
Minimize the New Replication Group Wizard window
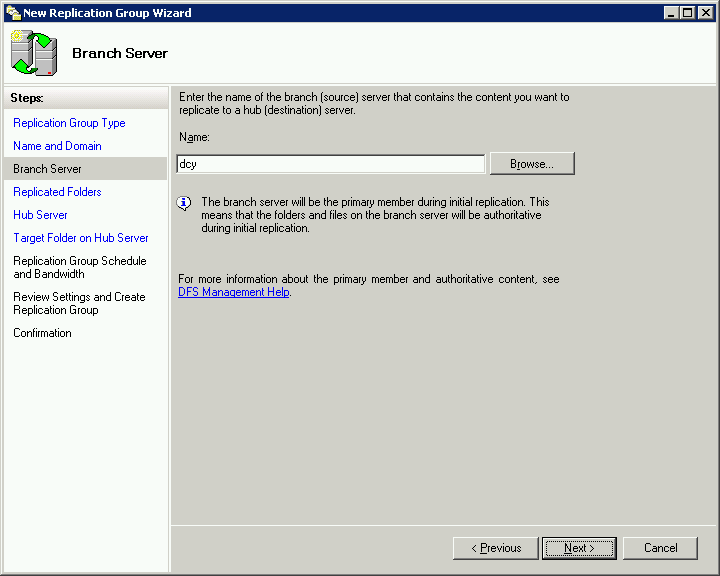coord(671,13)
